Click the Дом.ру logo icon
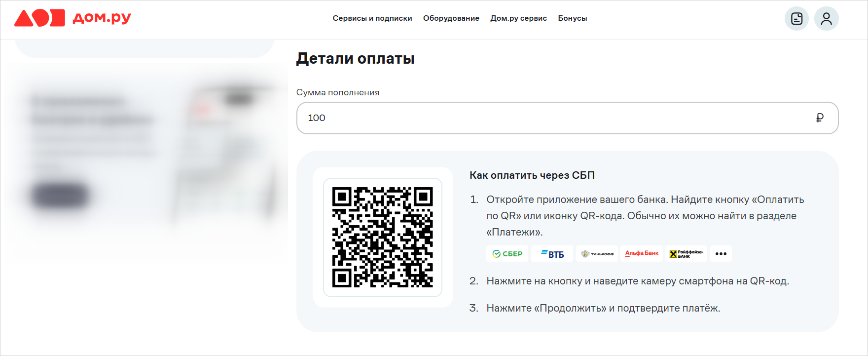 (x=39, y=18)
